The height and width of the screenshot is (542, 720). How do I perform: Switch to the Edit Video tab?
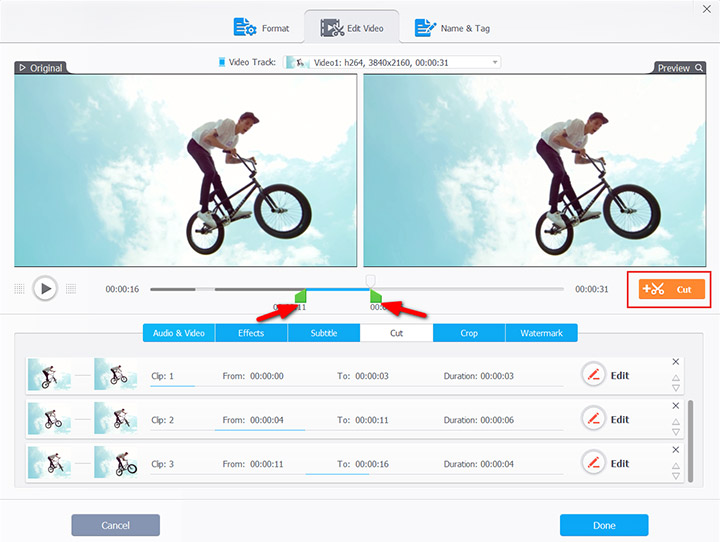tap(352, 28)
